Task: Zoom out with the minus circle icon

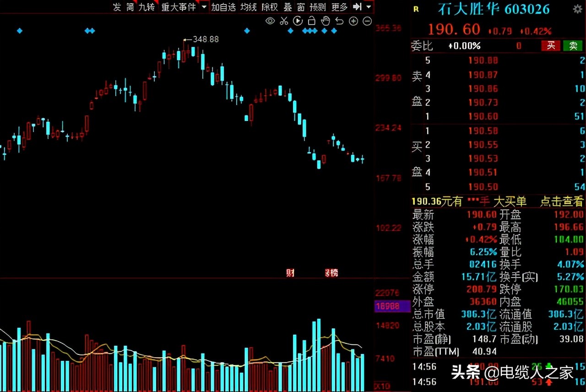Action: (x=367, y=21)
